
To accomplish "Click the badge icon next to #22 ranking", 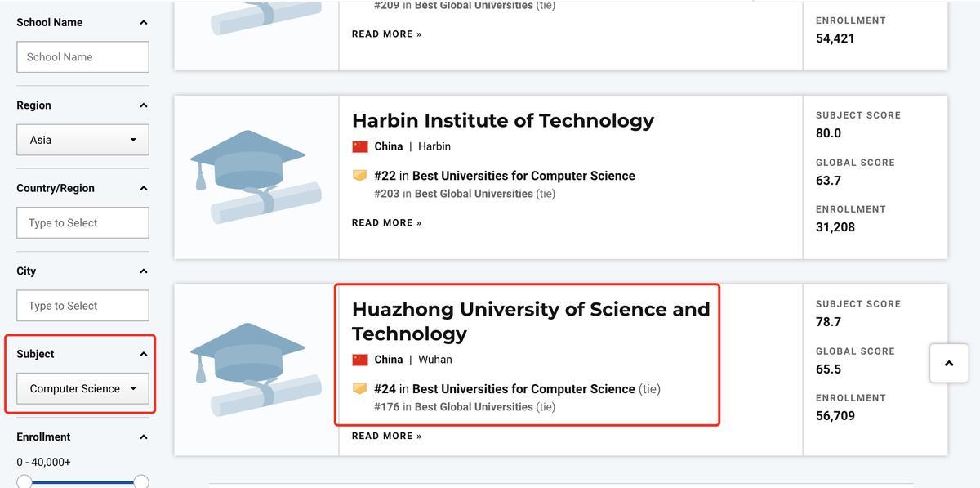I will (359, 176).
